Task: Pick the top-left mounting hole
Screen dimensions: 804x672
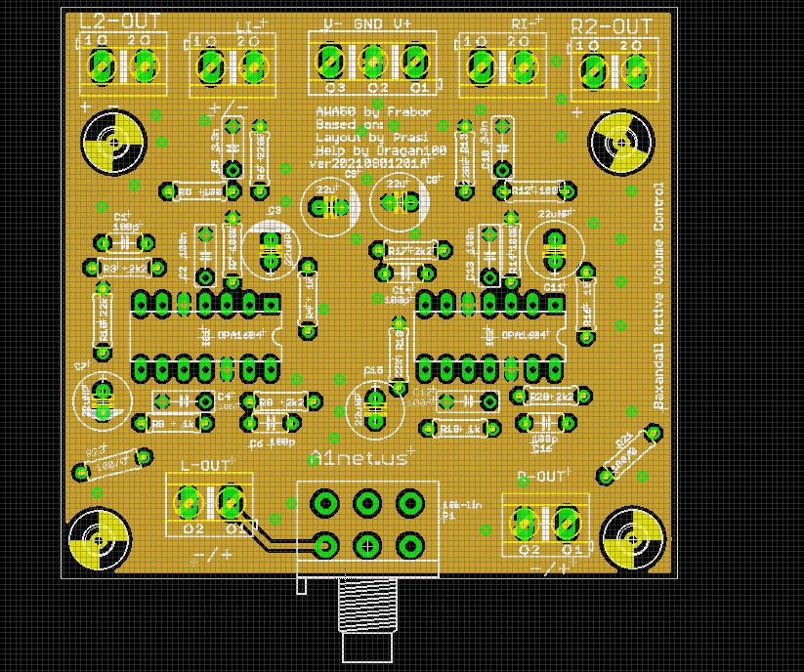Action: coord(114,142)
